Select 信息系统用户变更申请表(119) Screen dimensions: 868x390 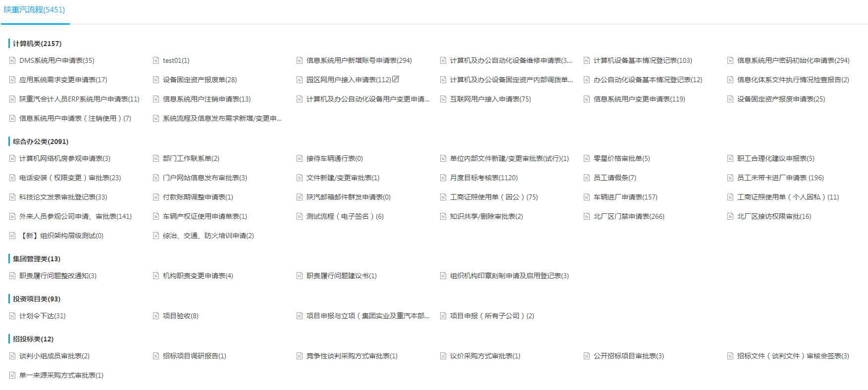(x=639, y=99)
